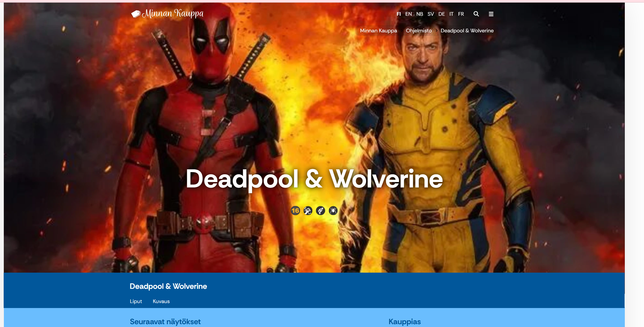Viewport: 644px width, 327px height.
Task: Switch language to FR
Action: [x=461, y=14]
